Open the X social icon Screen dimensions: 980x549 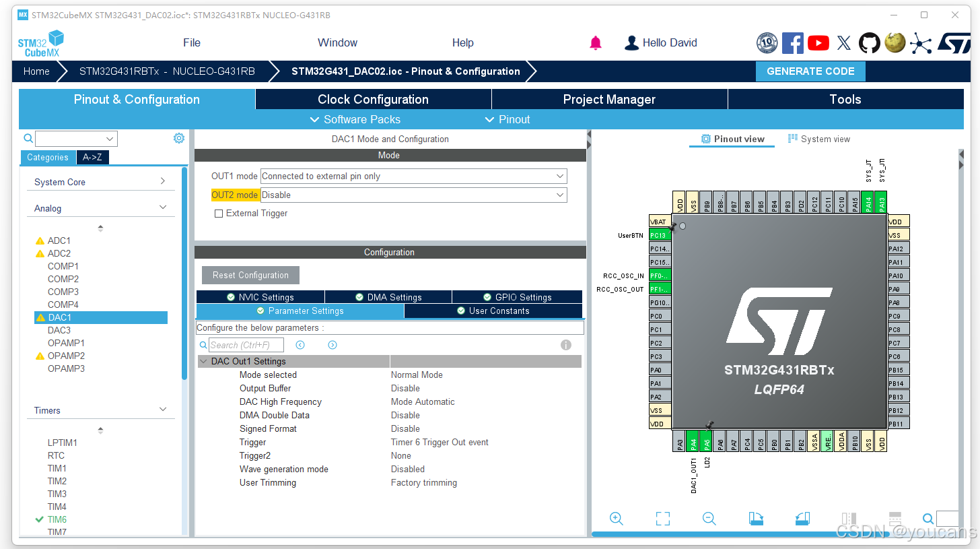(844, 43)
